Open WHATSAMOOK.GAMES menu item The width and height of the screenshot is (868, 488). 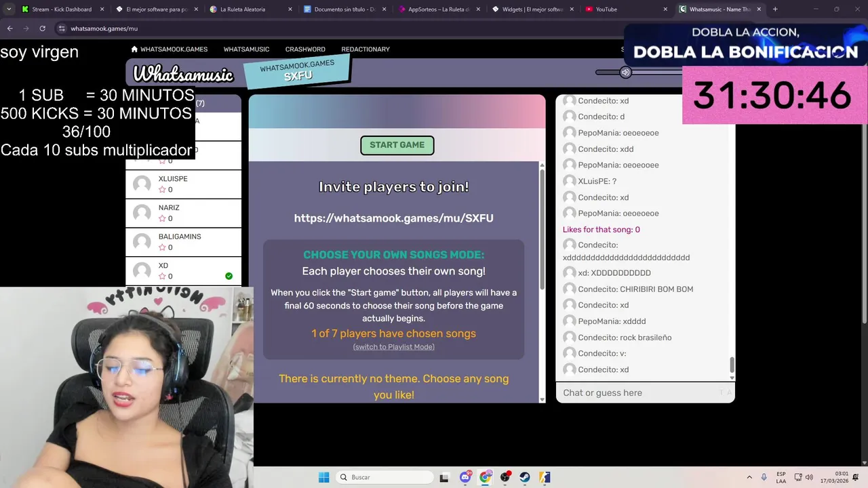tap(170, 49)
